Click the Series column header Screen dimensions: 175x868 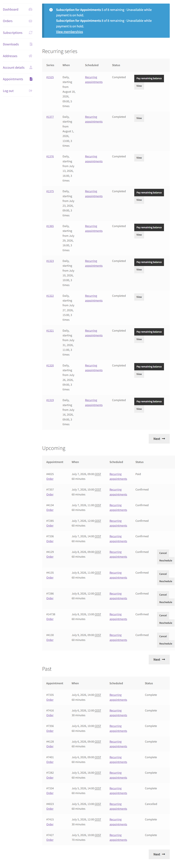50,65
